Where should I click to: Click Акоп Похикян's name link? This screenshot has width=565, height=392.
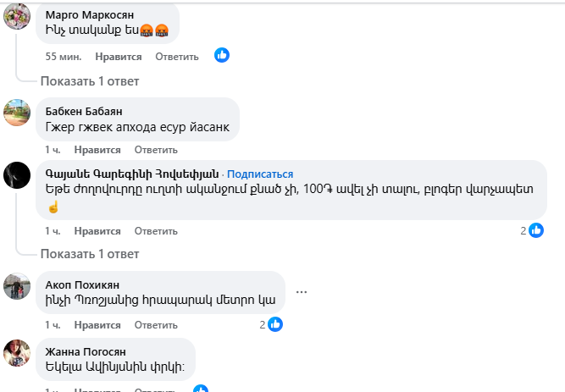83,284
